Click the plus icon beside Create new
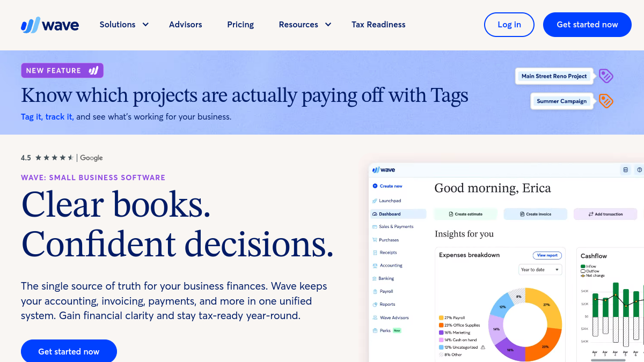This screenshot has height=362, width=644. click(375, 186)
